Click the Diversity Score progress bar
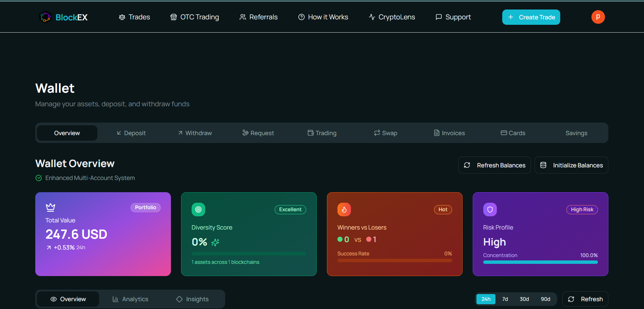Screen dimensions: 644x309 [249, 254]
